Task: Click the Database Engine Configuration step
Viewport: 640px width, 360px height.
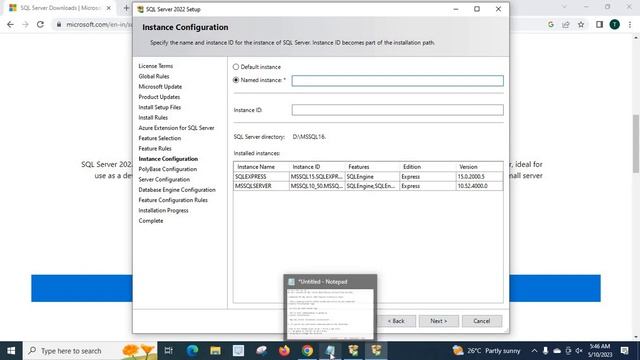Action: pos(177,190)
